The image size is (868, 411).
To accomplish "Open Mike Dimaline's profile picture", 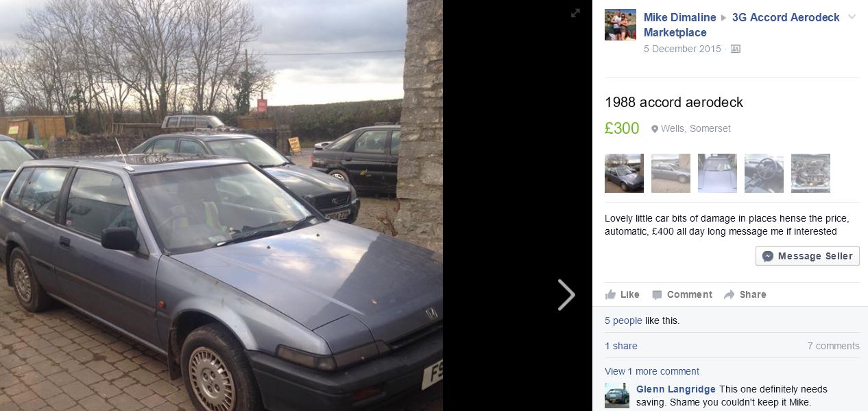I will [x=620, y=25].
